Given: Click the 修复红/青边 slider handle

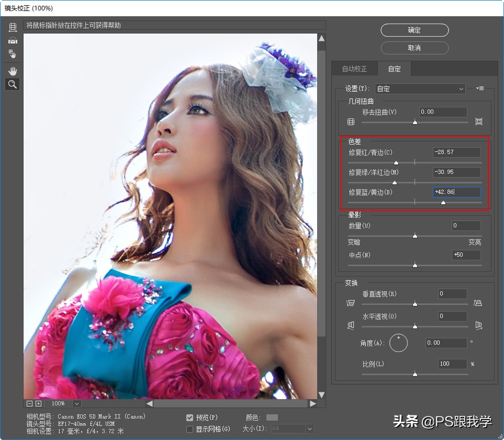Looking at the screenshot, I should click(396, 163).
